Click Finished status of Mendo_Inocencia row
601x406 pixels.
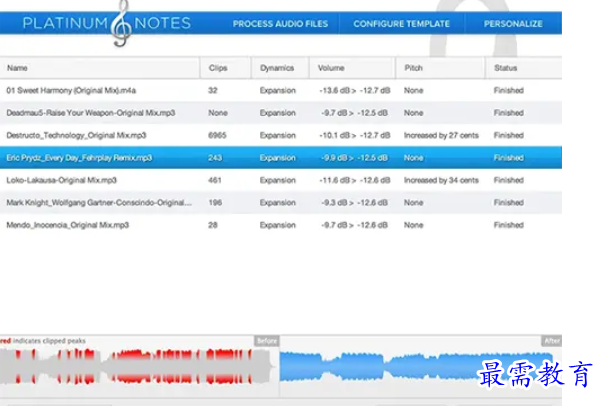[509, 225]
